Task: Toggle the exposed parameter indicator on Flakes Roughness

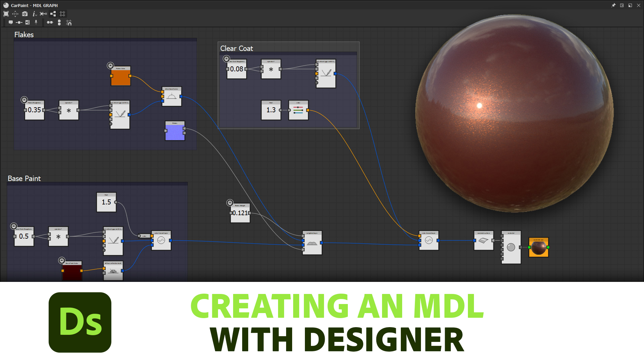Action: [24, 100]
